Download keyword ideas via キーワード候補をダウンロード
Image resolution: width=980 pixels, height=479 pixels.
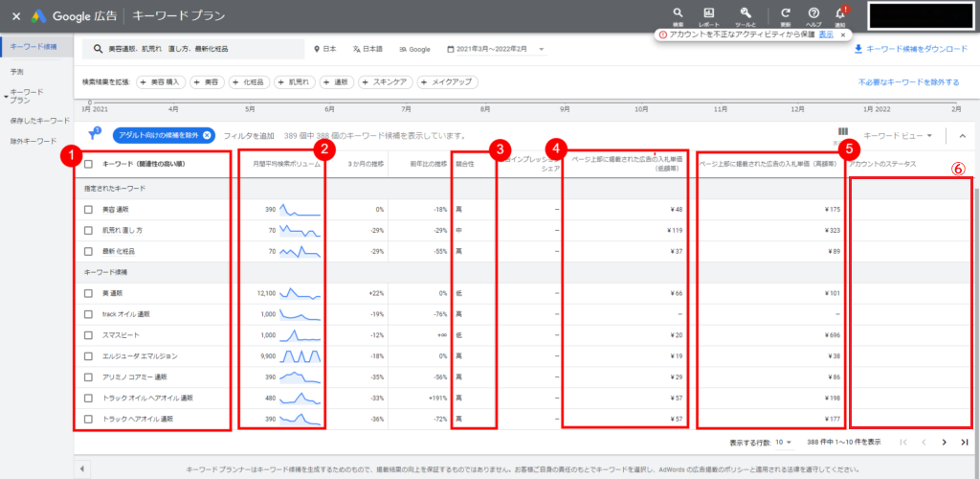click(x=911, y=49)
